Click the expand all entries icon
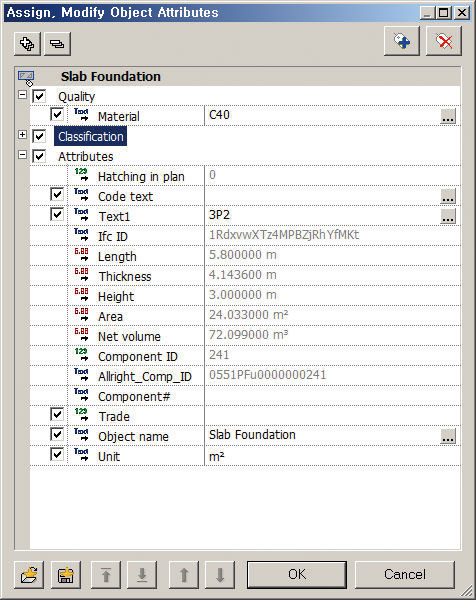 tap(27, 43)
